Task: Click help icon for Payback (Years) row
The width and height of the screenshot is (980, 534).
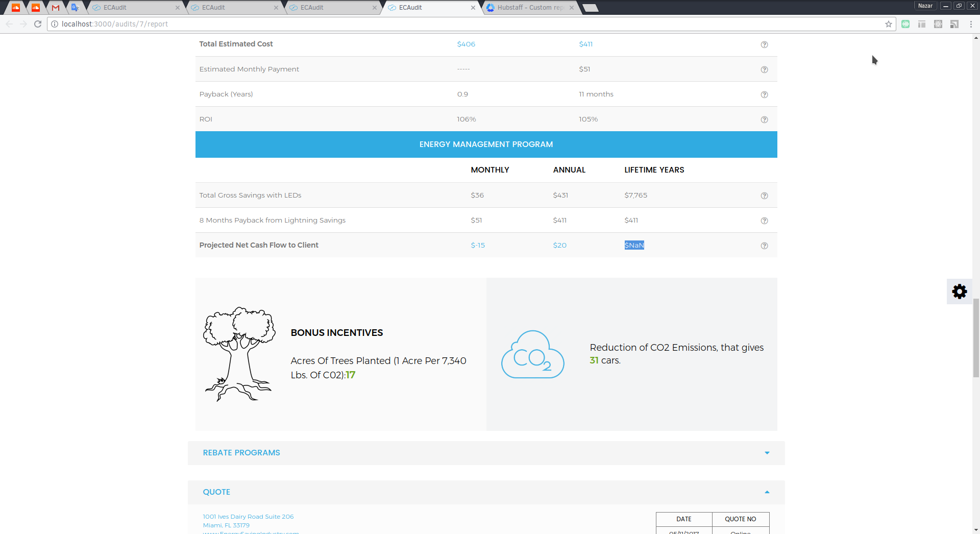Action: (x=764, y=94)
